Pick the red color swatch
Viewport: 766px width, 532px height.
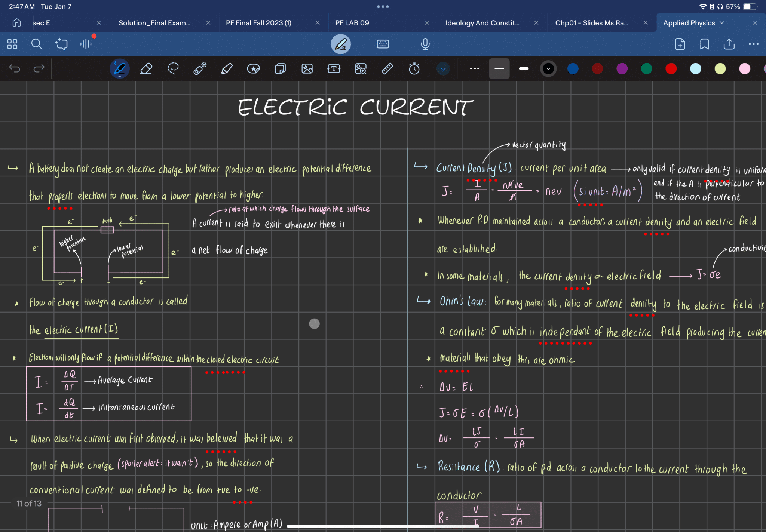pos(671,69)
